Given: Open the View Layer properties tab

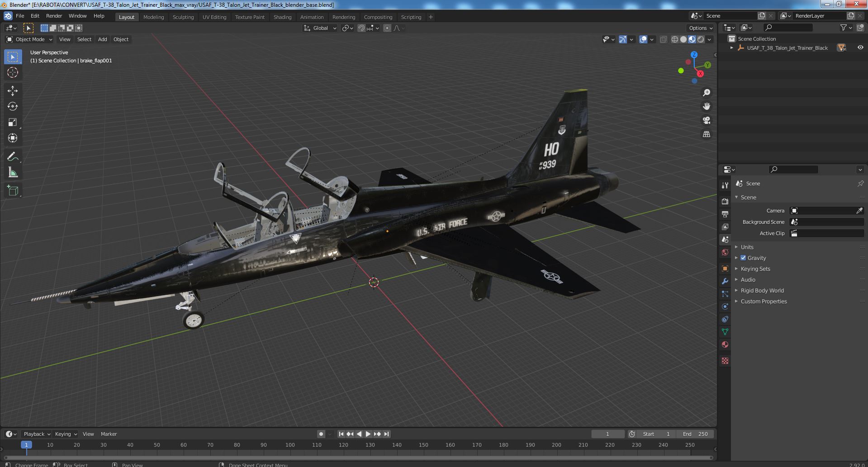Looking at the screenshot, I should pyautogui.click(x=725, y=226).
